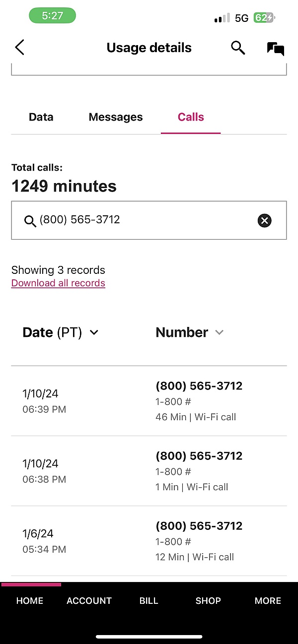Clear the phone number search field

[264, 220]
